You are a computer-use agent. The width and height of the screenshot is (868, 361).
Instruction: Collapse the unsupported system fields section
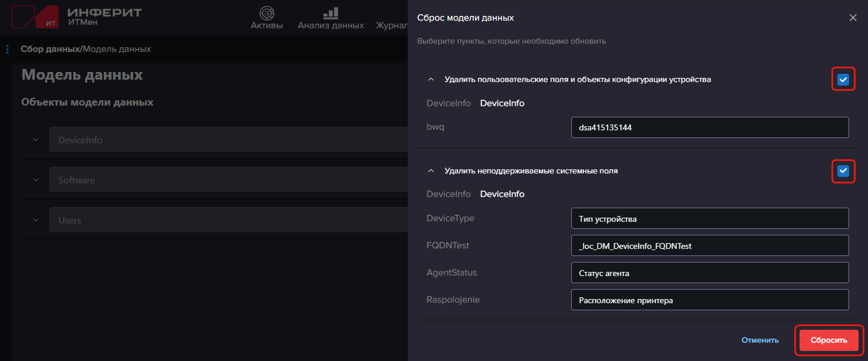coord(431,171)
